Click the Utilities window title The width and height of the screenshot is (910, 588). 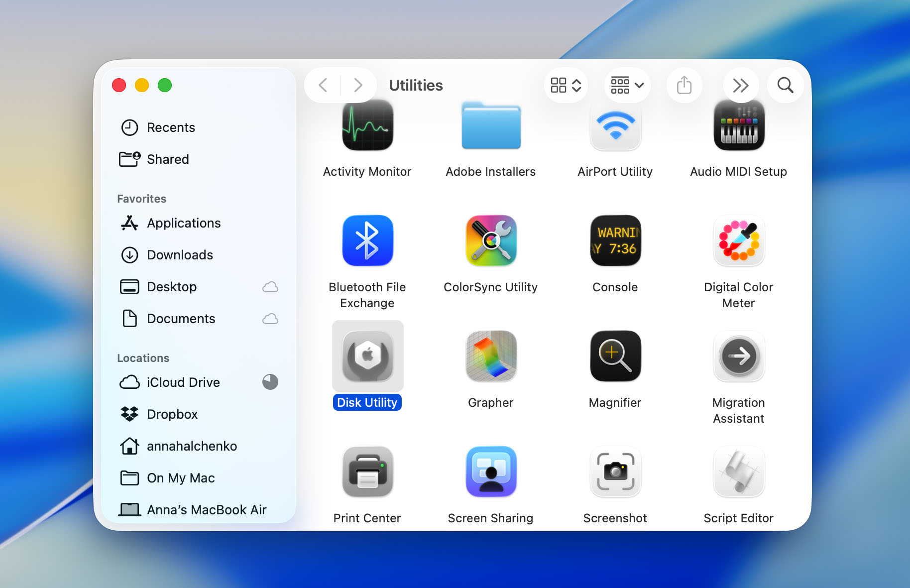pos(416,85)
